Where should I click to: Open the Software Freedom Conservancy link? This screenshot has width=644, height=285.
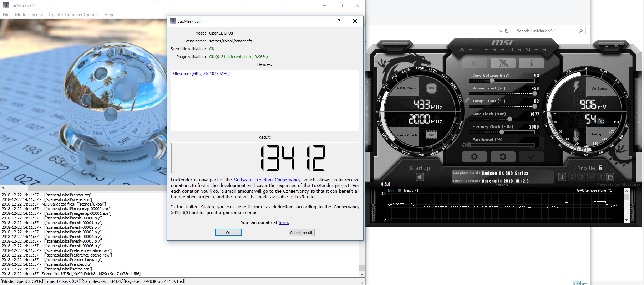coord(267,180)
